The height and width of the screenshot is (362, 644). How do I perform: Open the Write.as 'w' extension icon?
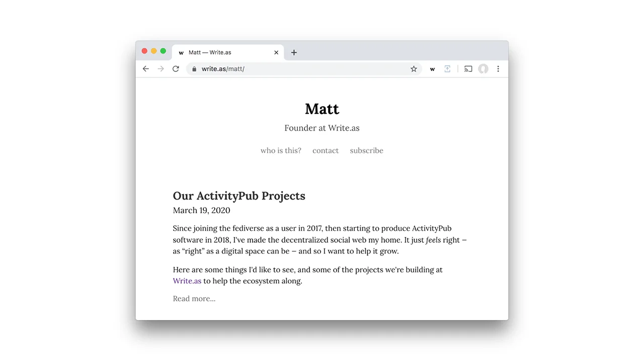(432, 69)
